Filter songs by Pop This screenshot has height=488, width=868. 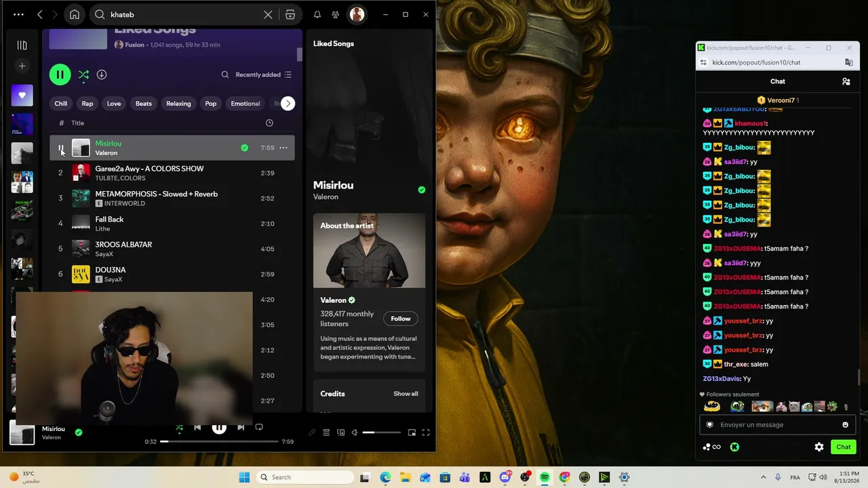coord(211,104)
